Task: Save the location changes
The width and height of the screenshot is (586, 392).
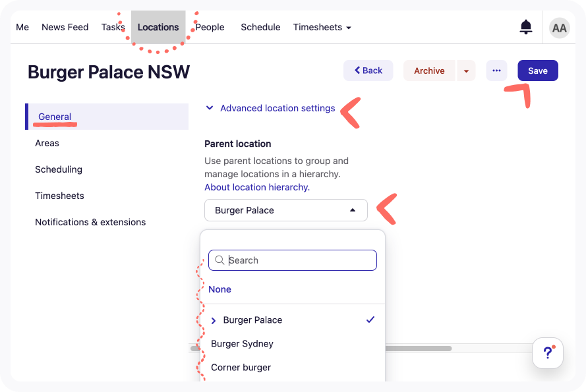Action: (x=537, y=70)
